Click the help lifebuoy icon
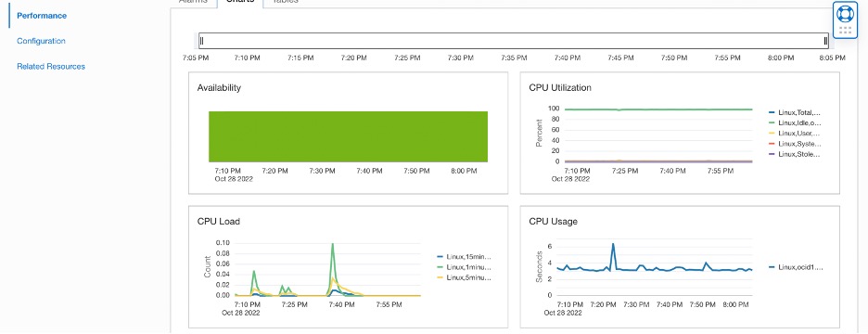The width and height of the screenshot is (868, 334). tap(845, 14)
